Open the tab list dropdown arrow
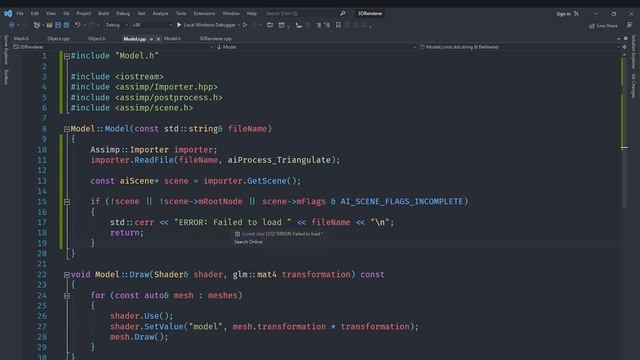 (619, 39)
